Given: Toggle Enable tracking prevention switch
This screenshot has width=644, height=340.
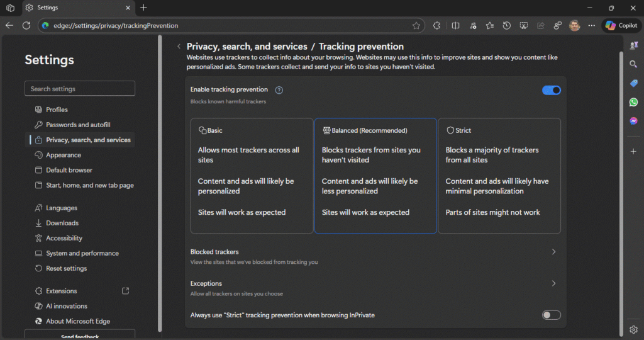Looking at the screenshot, I should [551, 90].
